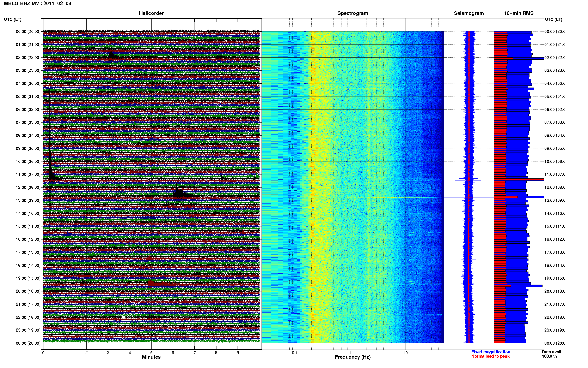This screenshot has width=588, height=368.
Task: Click left time label "11:00 (07:00)"
Action: click(x=28, y=174)
